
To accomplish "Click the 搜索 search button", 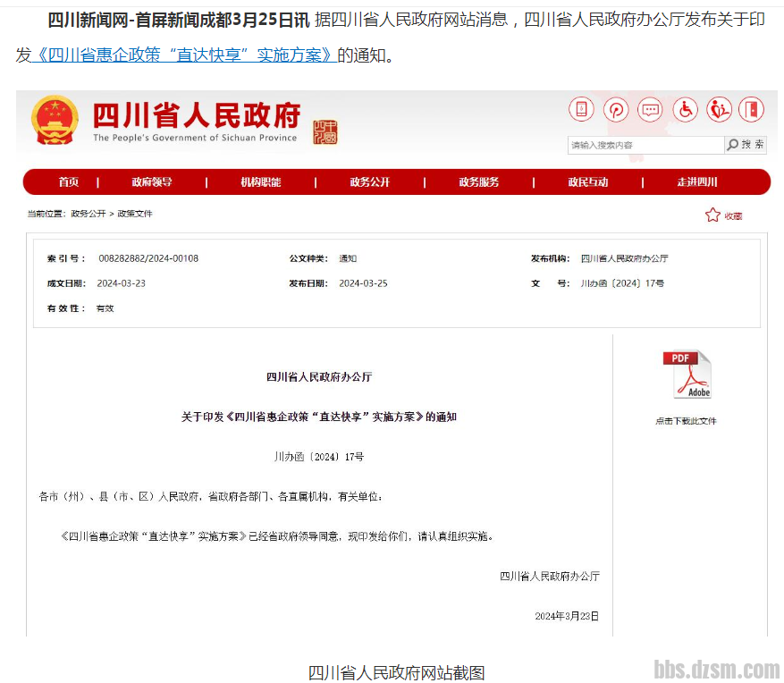I will pos(746,145).
